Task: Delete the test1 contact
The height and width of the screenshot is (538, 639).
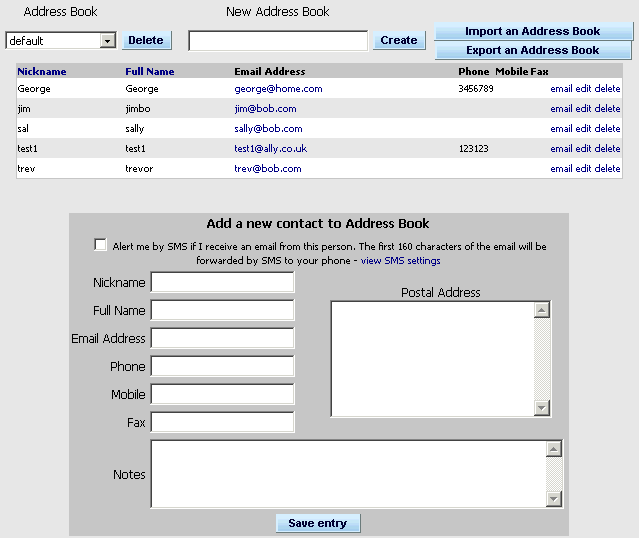Action: pos(607,149)
